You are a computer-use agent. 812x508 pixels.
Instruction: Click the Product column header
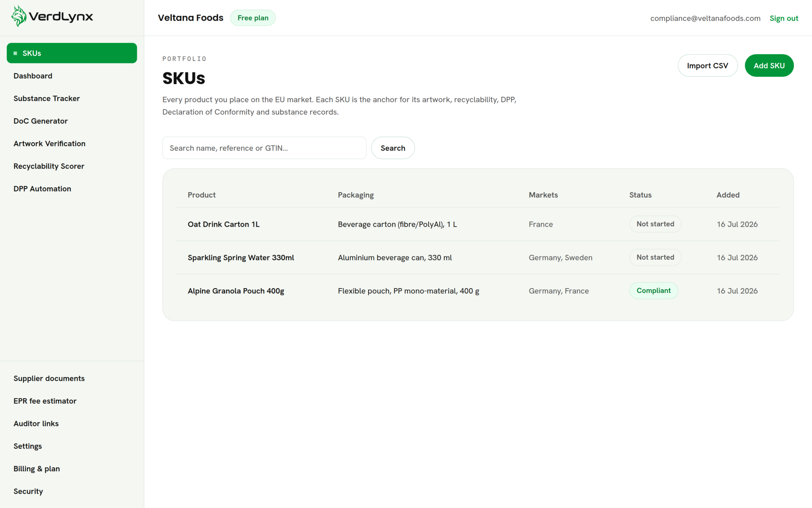pos(202,195)
